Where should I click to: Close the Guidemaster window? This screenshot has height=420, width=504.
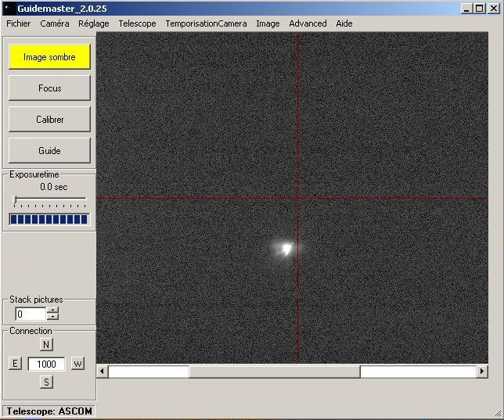click(493, 9)
